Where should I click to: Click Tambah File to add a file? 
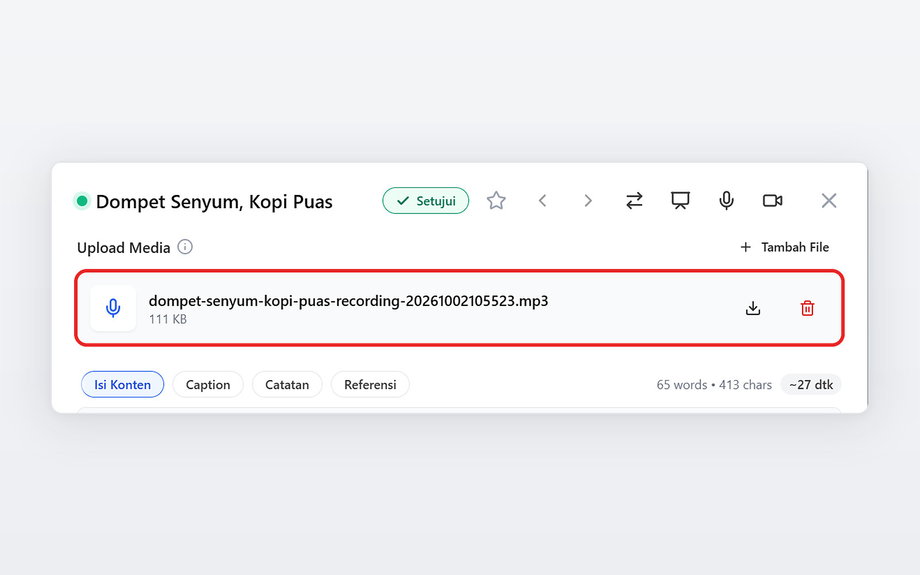tap(784, 247)
